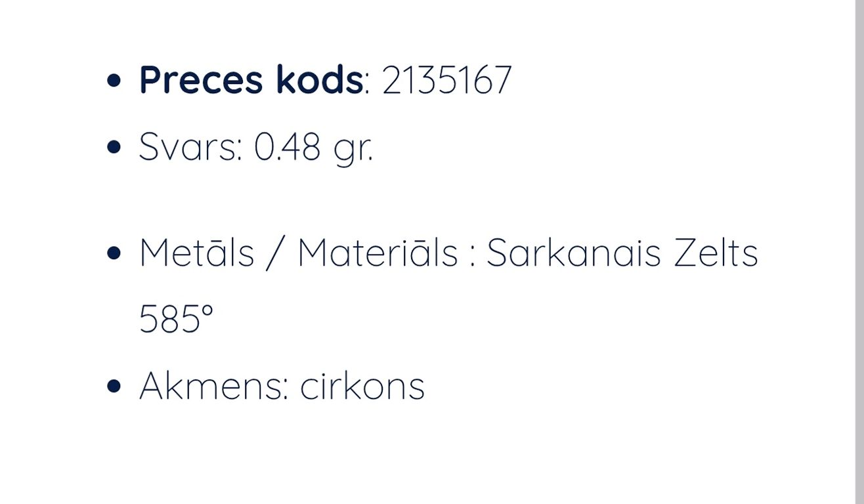Screen dimensions: 864x504
Task: Select the "Zelts" word
Action: click(x=716, y=252)
